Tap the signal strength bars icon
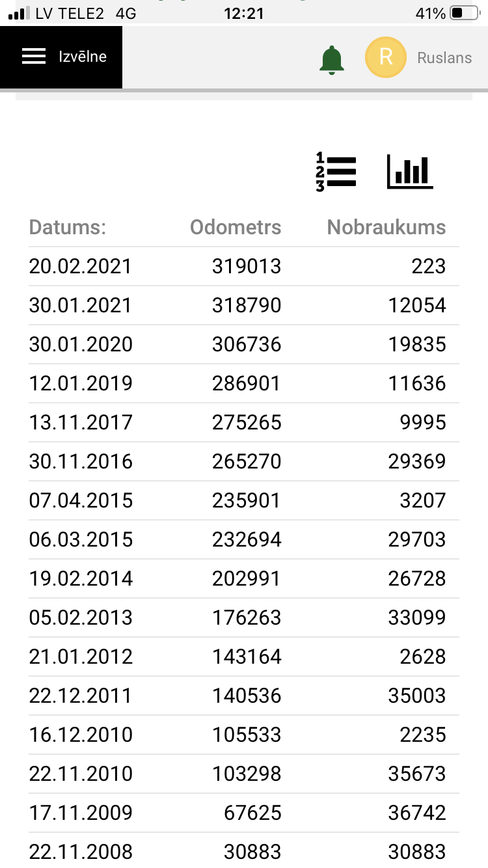 point(20,13)
